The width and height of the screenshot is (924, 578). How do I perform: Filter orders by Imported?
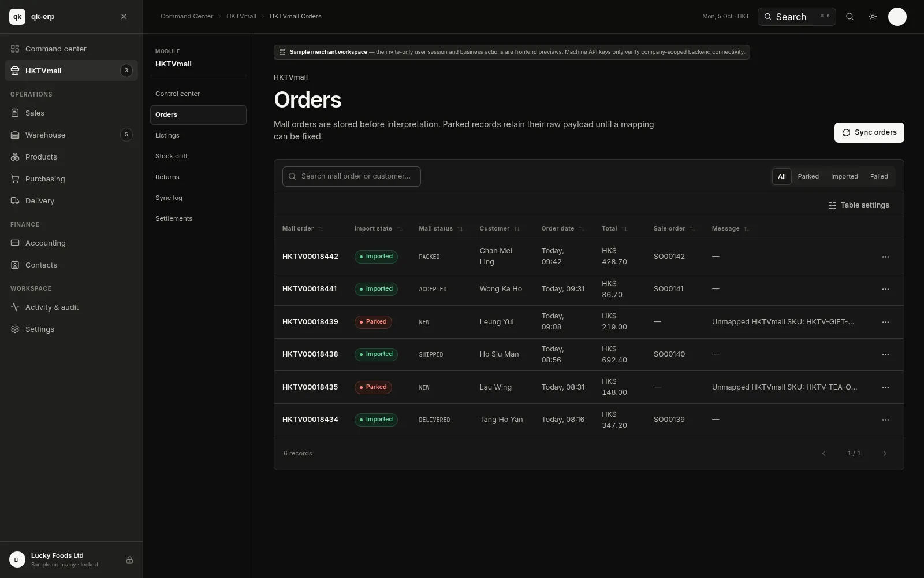pyautogui.click(x=844, y=176)
